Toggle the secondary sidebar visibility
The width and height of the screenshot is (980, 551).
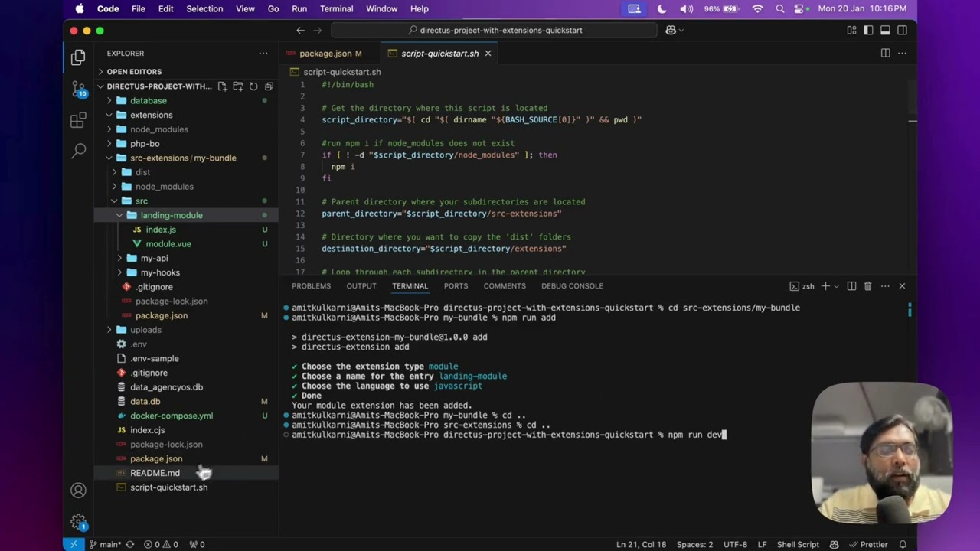pos(902,30)
